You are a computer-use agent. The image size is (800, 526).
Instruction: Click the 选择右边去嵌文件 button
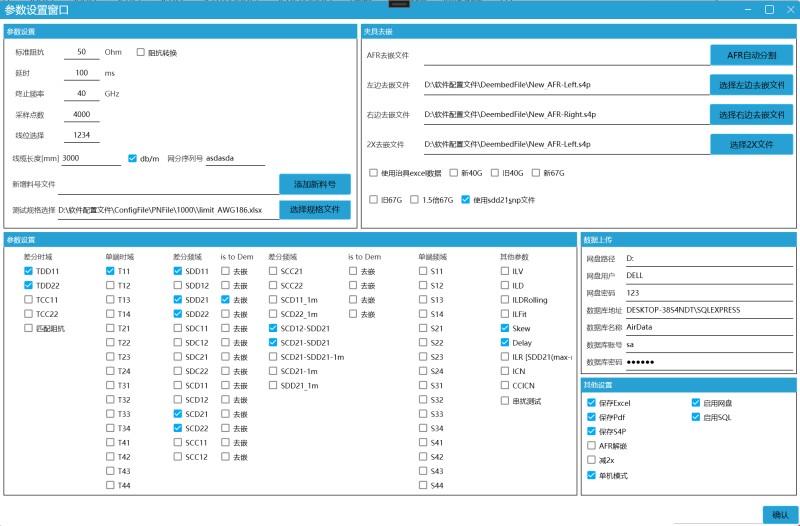[751, 115]
